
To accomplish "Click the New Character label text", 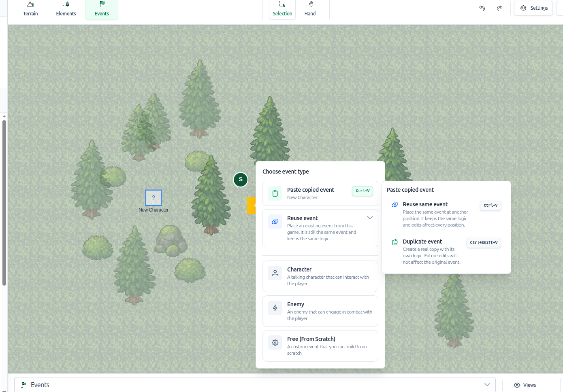I will [154, 210].
